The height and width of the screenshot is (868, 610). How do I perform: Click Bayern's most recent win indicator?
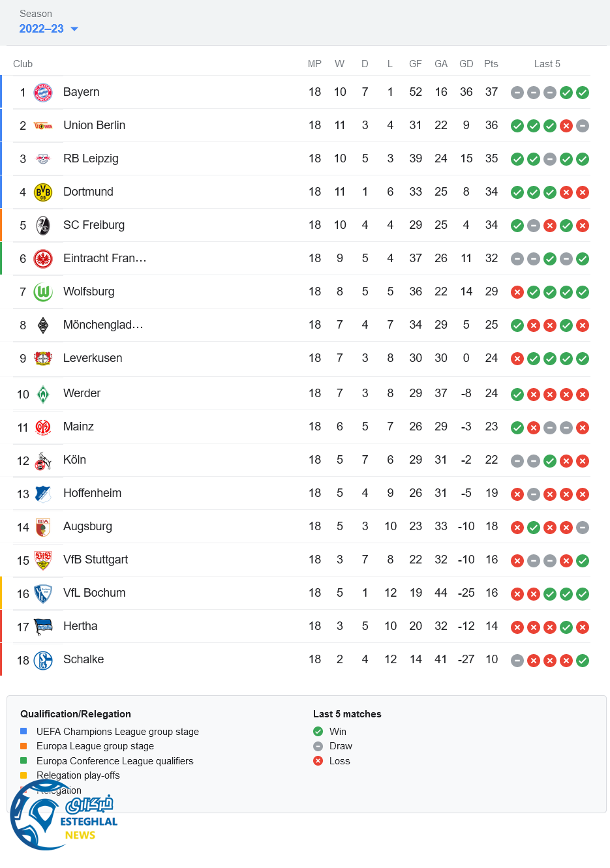coord(583,93)
